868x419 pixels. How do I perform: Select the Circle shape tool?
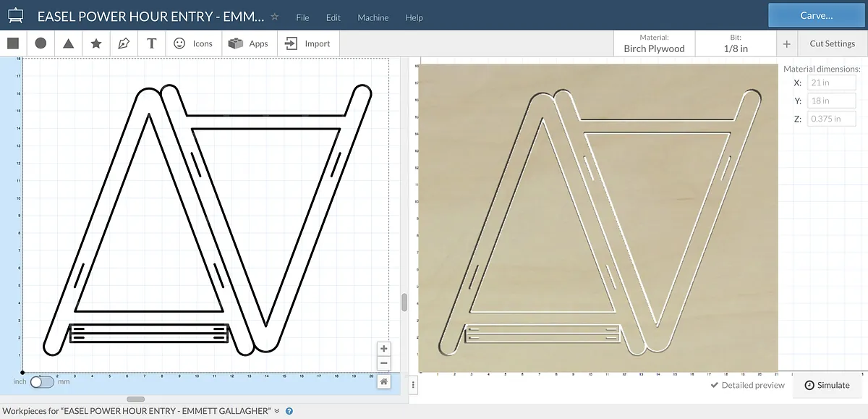[41, 43]
